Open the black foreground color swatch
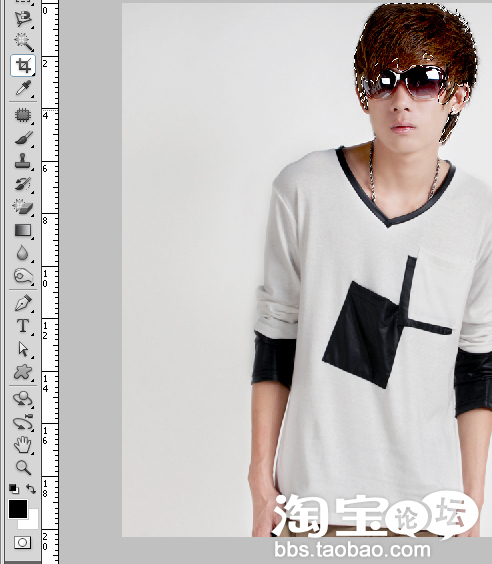The width and height of the screenshot is (492, 564). pyautogui.click(x=18, y=509)
